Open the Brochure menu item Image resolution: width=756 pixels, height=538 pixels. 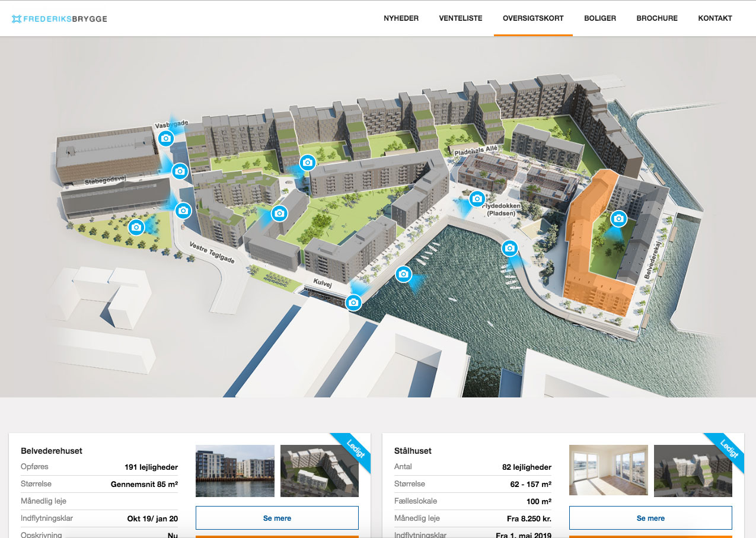click(x=657, y=18)
